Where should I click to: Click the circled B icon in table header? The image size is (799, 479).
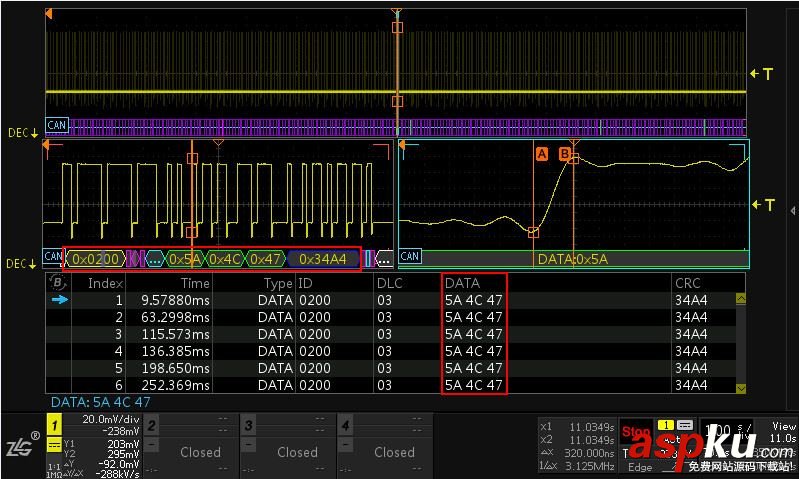(x=58, y=283)
